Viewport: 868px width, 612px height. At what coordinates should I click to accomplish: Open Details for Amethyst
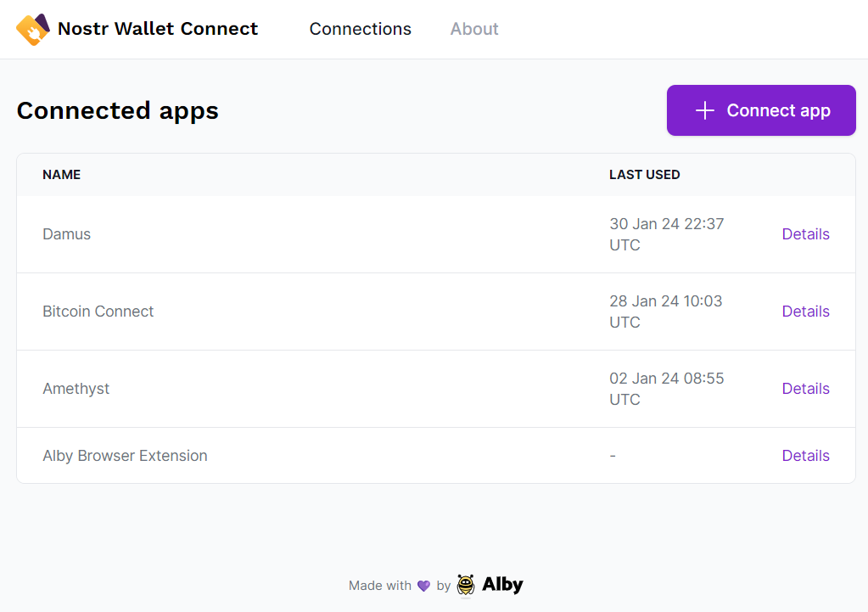[805, 389]
